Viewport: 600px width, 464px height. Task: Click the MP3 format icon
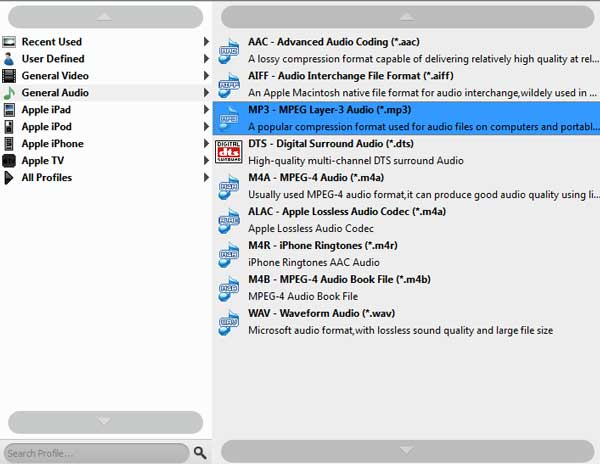[x=228, y=118]
